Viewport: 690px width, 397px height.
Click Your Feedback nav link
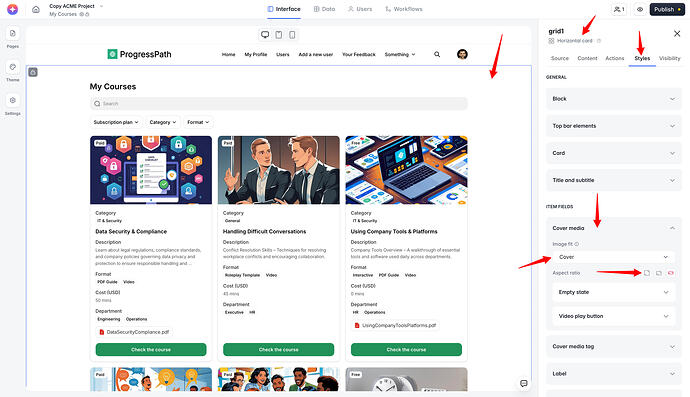pos(359,55)
